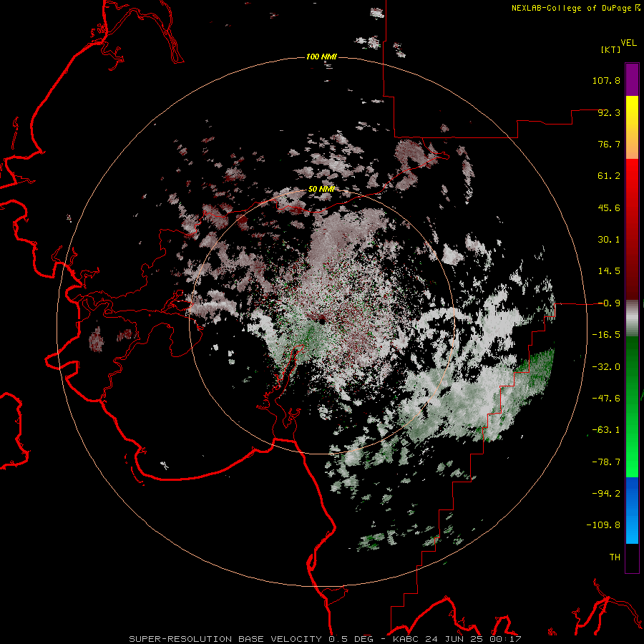Select the -94.2 velocity scale value
Image resolution: width=644 pixels, height=644 pixels.
click(x=606, y=494)
